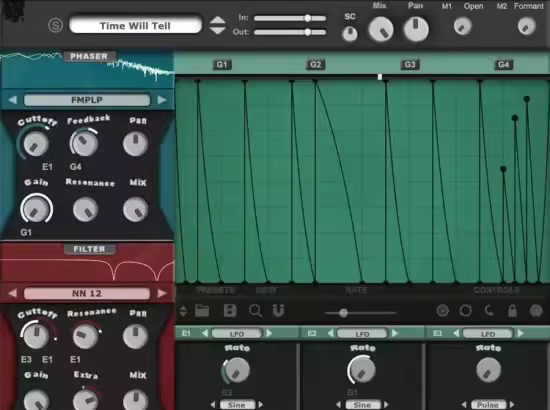Open the PHASER module tab

[89, 56]
